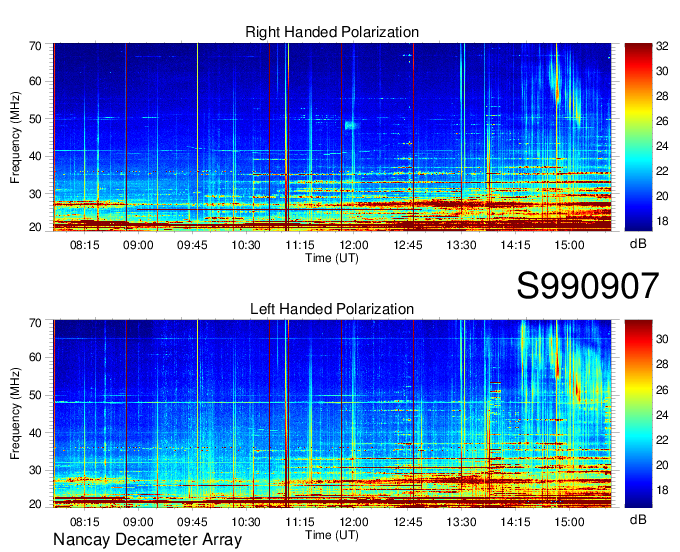Click the "11:15" time tick under Right Handed plot
This screenshot has width=680, height=552.
pyautogui.click(x=300, y=245)
